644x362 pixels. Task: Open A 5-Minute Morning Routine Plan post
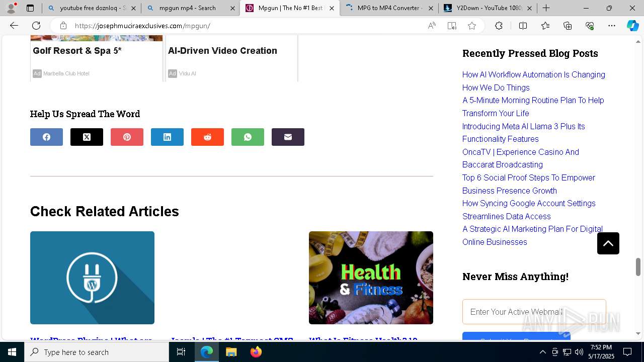point(533,107)
